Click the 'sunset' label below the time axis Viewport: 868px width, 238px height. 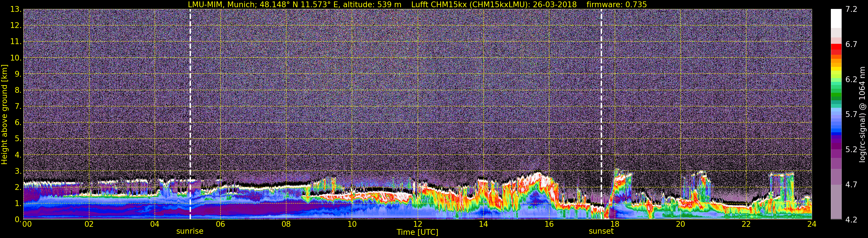pyautogui.click(x=601, y=231)
